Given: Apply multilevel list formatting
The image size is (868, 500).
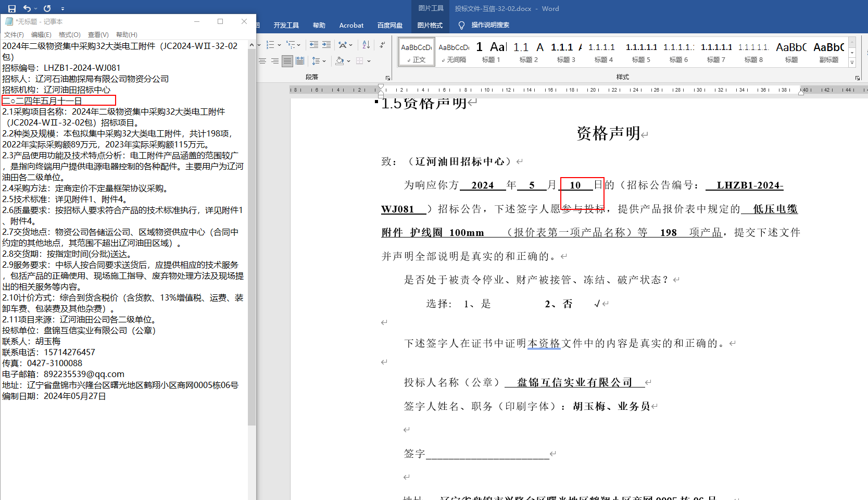Looking at the screenshot, I should [291, 45].
